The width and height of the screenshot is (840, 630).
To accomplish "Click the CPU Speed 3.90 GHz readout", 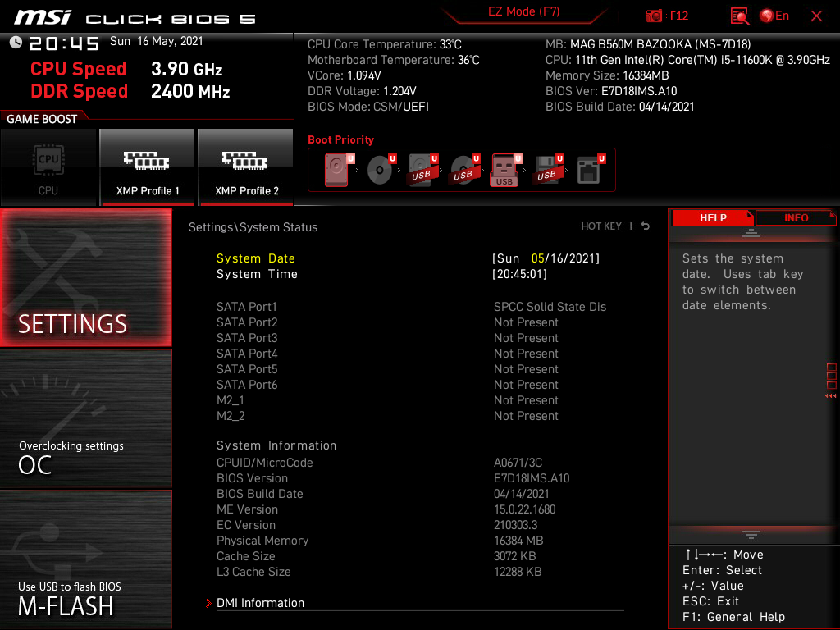I will 126,69.
